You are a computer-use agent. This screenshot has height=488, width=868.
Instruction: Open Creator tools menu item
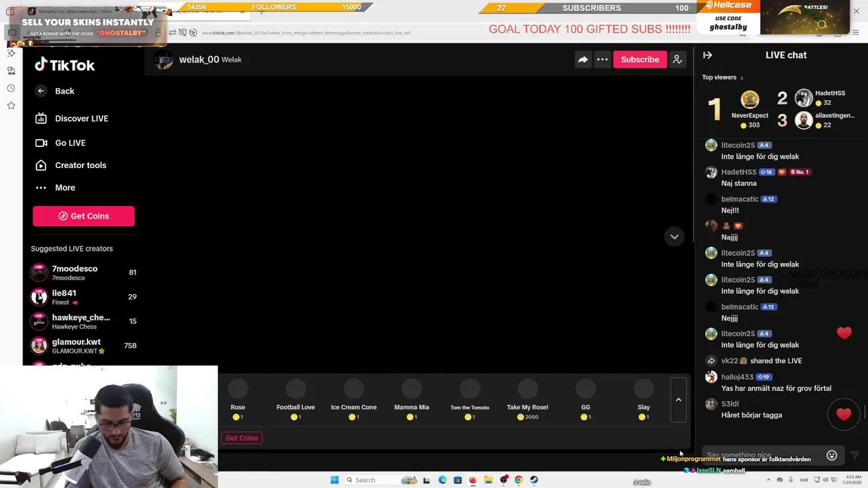tap(80, 165)
